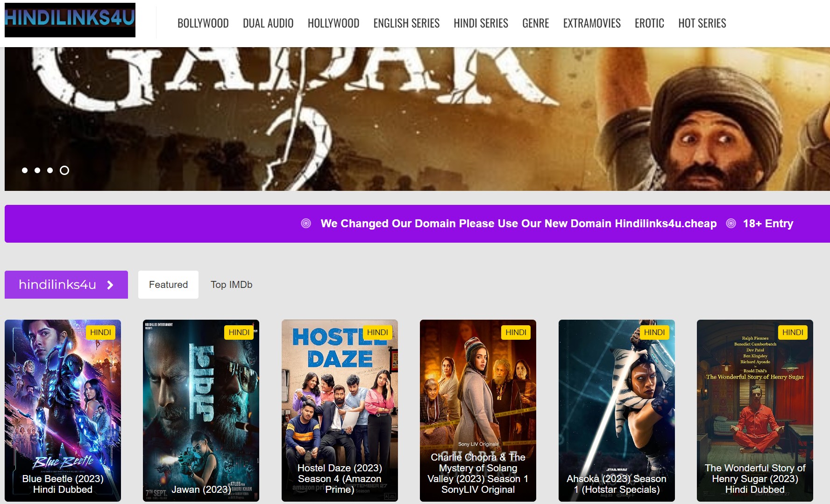Go to the second carousel slide dot
This screenshot has height=504, width=830.
(37, 170)
